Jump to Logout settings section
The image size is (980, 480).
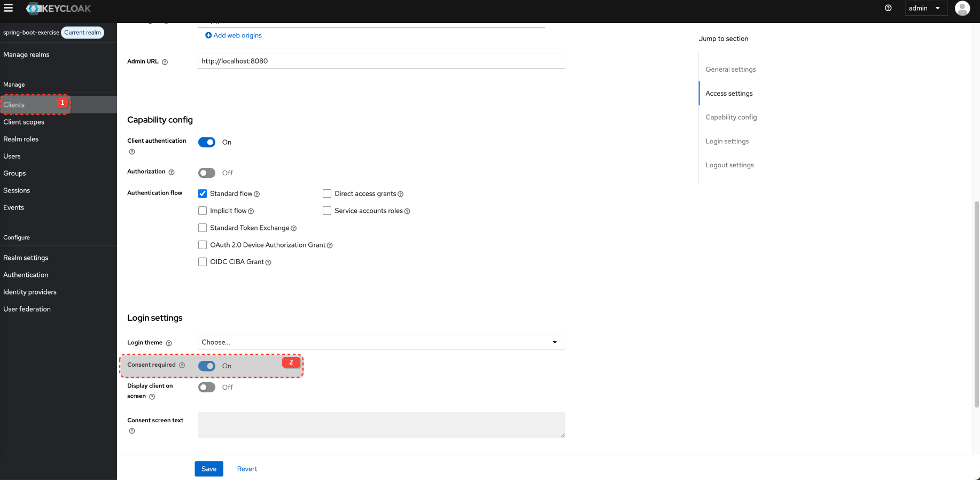click(x=729, y=165)
